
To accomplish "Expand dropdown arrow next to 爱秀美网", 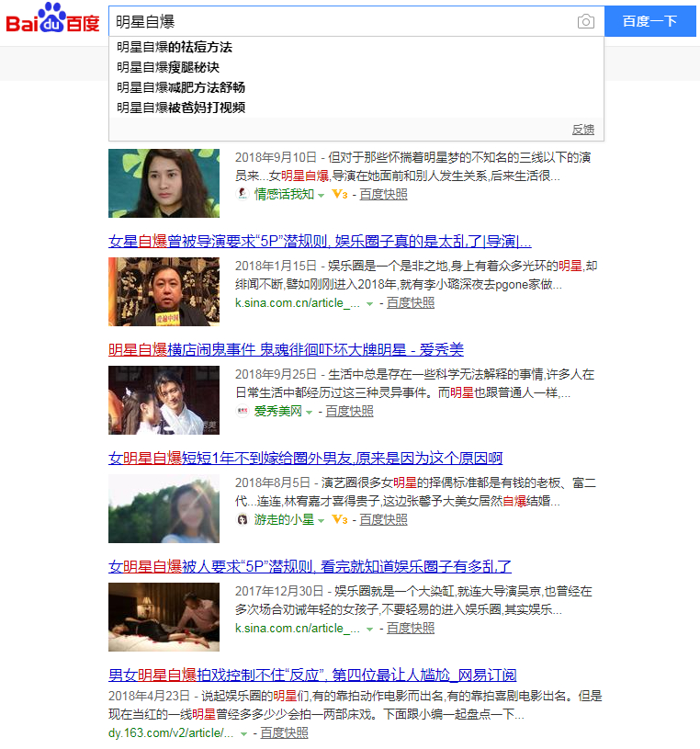I will (309, 413).
